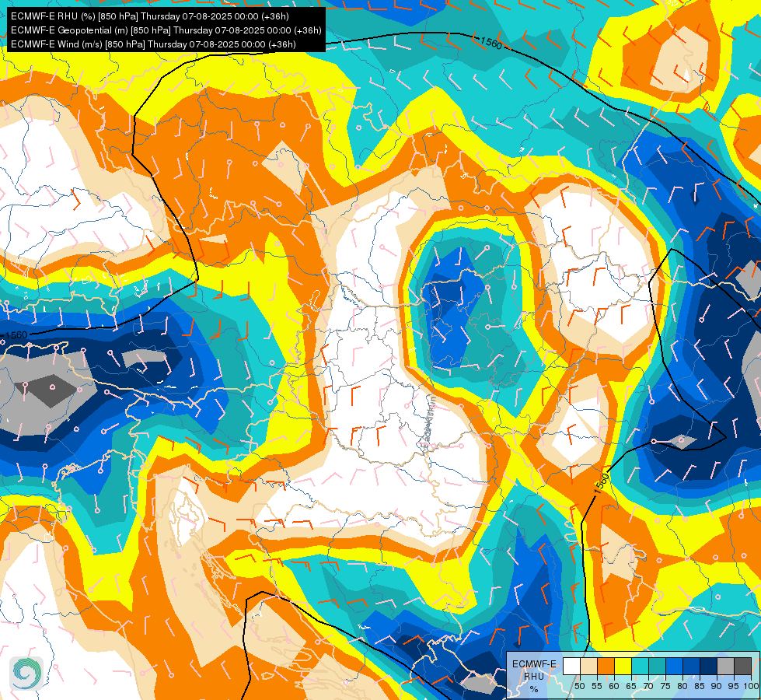The image size is (761, 700).
Task: Click the legend tick value 55
Action: 597,686
